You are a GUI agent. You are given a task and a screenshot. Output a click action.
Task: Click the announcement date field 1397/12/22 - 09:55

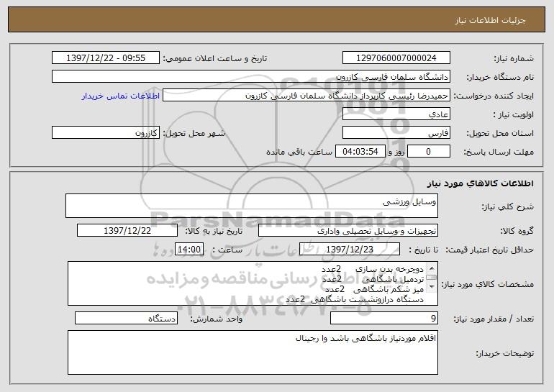tap(106, 58)
